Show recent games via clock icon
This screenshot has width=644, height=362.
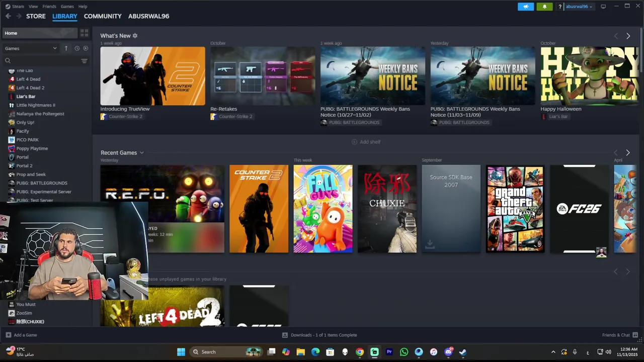pos(77,48)
